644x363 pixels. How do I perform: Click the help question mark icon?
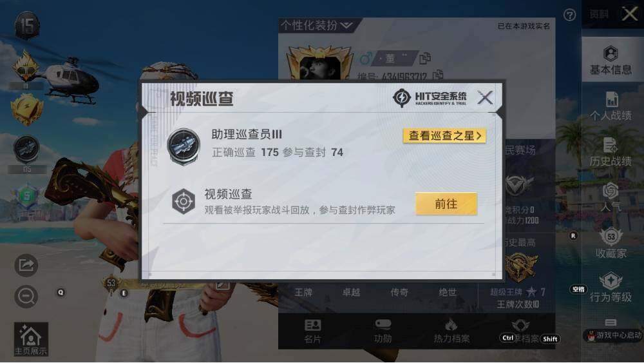(569, 15)
